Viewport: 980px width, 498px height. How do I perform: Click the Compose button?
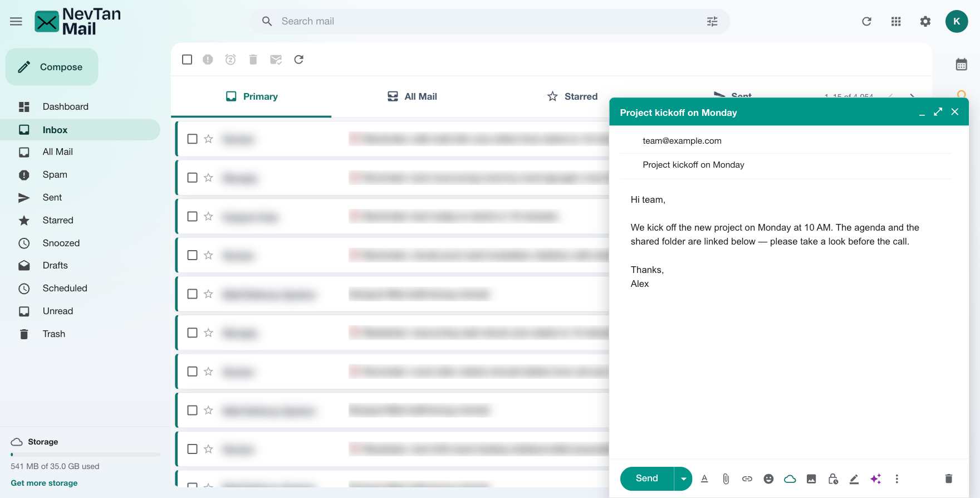point(52,67)
